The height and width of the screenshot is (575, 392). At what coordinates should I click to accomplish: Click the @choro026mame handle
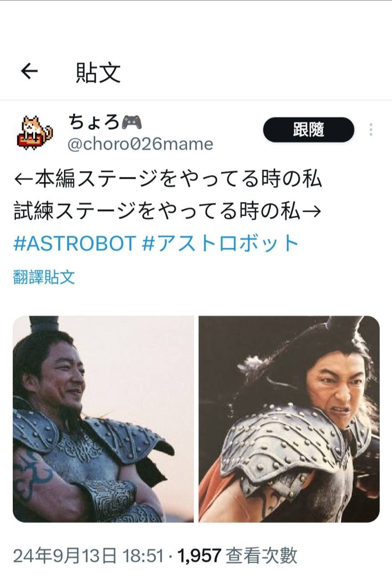[140, 144]
